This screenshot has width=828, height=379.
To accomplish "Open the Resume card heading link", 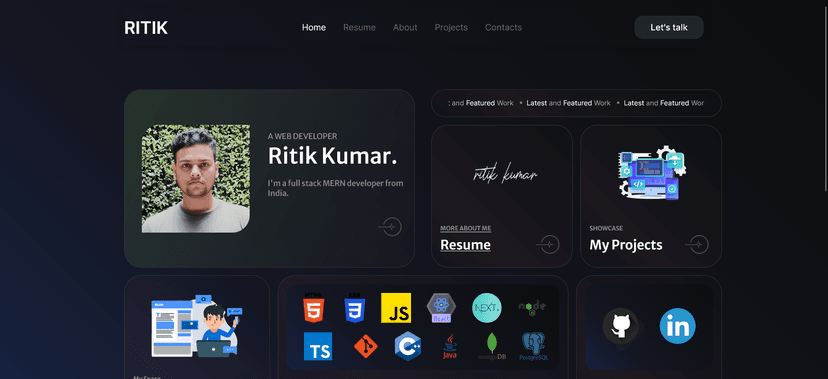I will pyautogui.click(x=465, y=245).
